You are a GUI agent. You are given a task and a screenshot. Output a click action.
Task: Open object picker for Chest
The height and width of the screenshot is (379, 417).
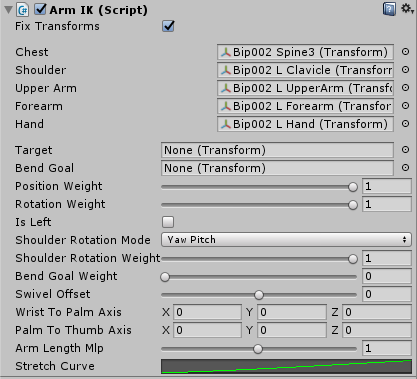coord(405,52)
